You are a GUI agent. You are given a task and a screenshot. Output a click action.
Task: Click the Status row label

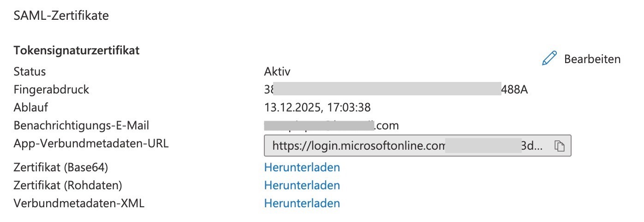coord(30,71)
